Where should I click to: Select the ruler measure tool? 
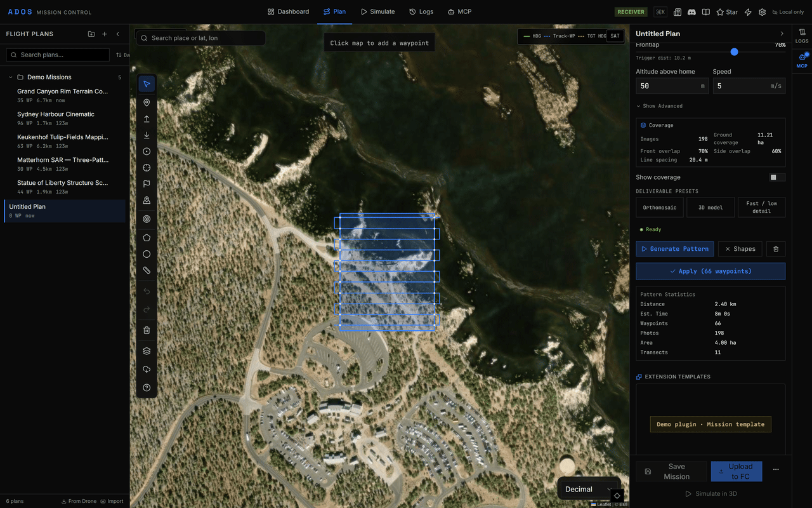point(147,271)
